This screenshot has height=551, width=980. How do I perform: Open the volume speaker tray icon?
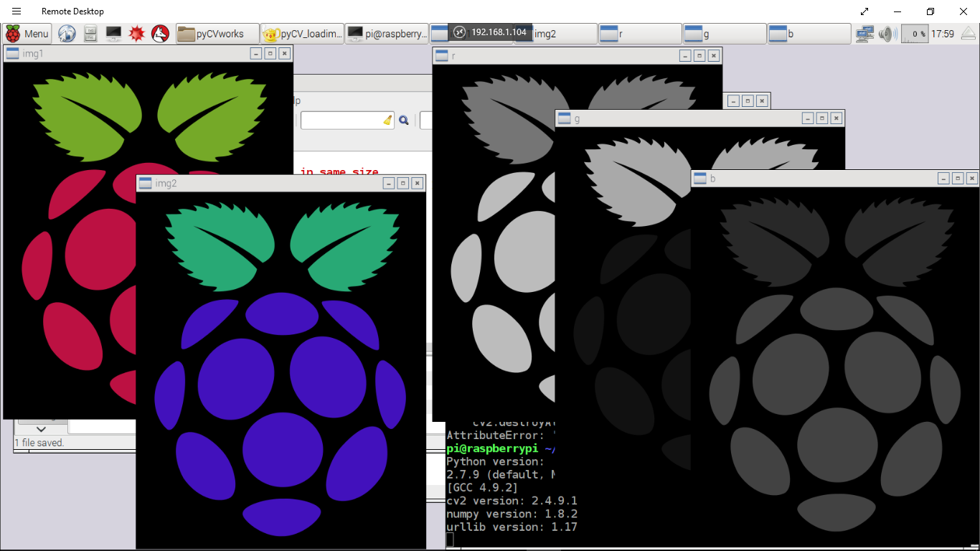coord(887,34)
